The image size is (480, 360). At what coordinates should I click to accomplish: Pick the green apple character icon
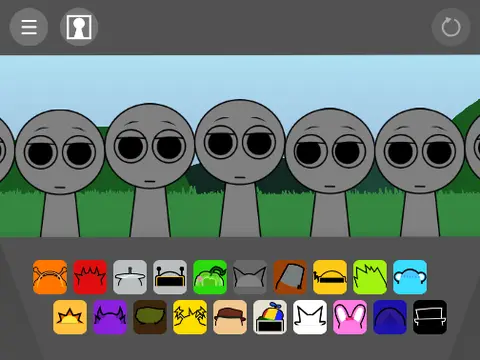point(210,277)
